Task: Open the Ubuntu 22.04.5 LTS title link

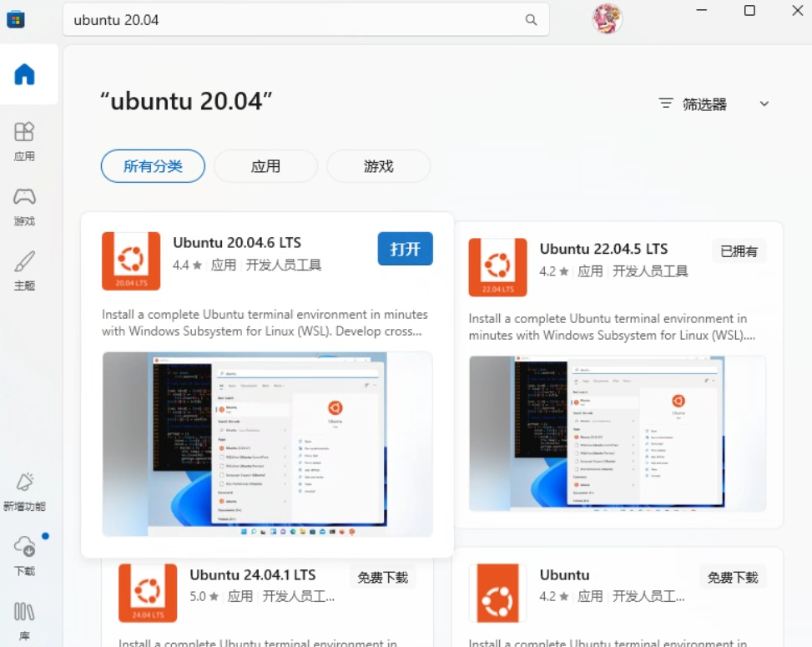Action: coord(603,249)
